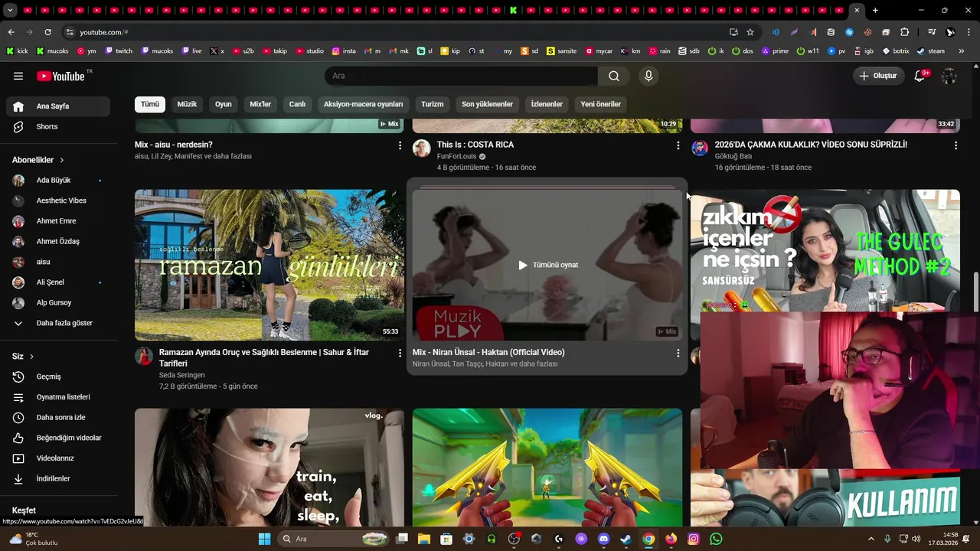Expand the Abonelikler section chevron
The width and height of the screenshot is (980, 551).
pos(61,160)
